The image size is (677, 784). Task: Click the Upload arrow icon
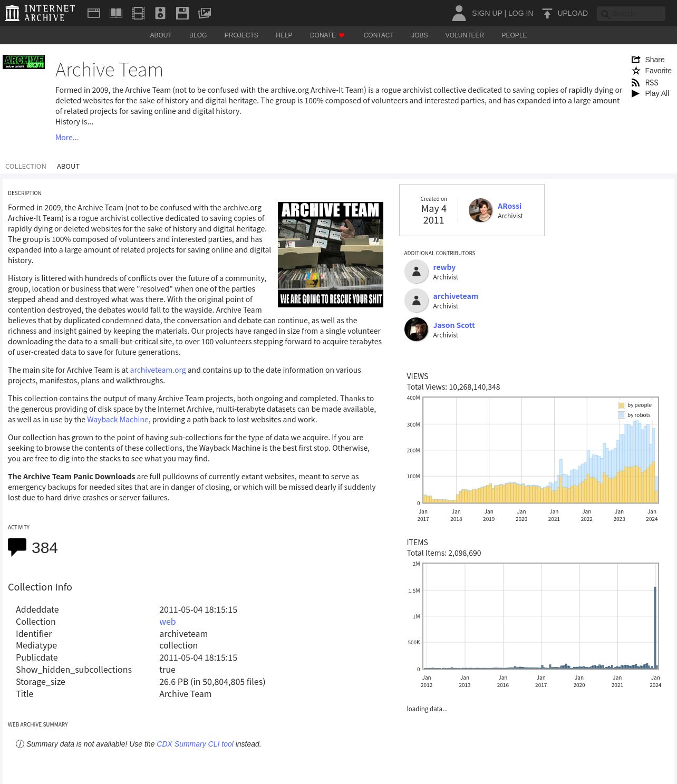coord(547,13)
